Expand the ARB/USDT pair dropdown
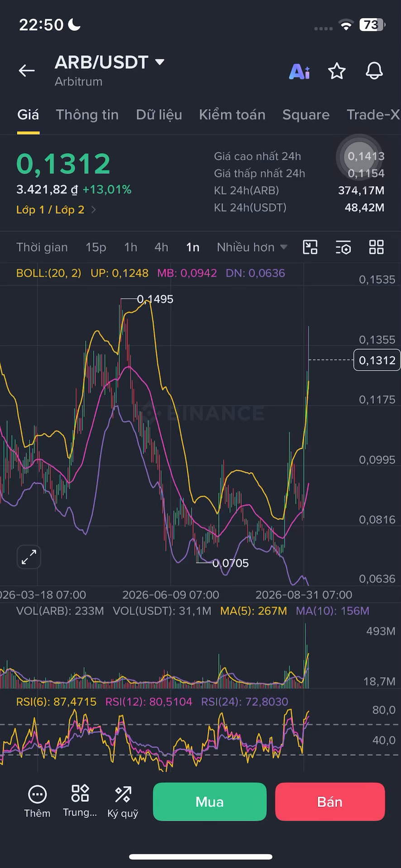Viewport: 401px width, 868px height. [159, 62]
